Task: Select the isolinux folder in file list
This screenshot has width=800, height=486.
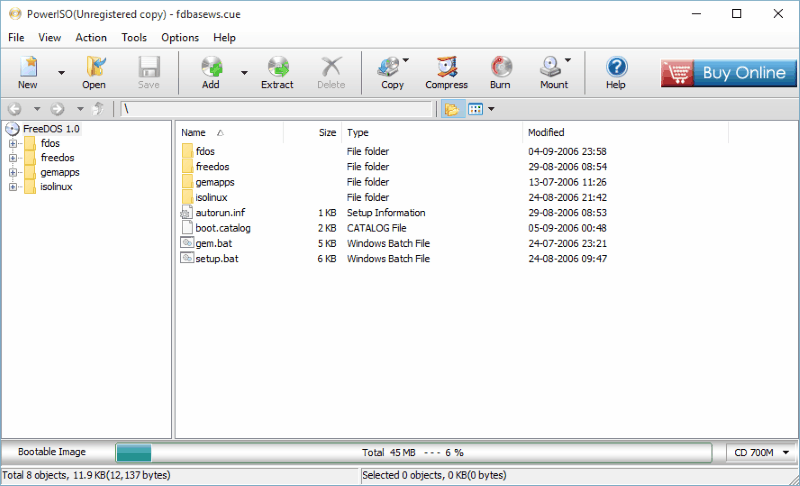Action: 211,197
